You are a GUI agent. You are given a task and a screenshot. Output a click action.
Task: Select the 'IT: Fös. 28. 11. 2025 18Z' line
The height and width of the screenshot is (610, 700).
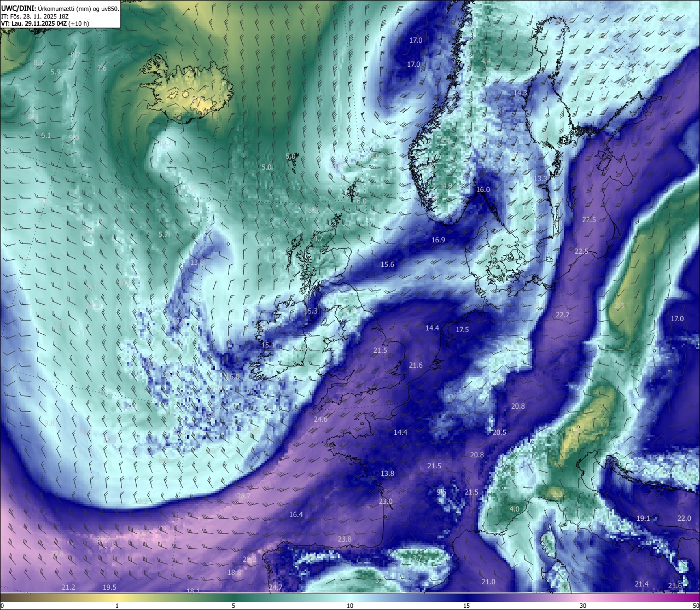click(35, 16)
